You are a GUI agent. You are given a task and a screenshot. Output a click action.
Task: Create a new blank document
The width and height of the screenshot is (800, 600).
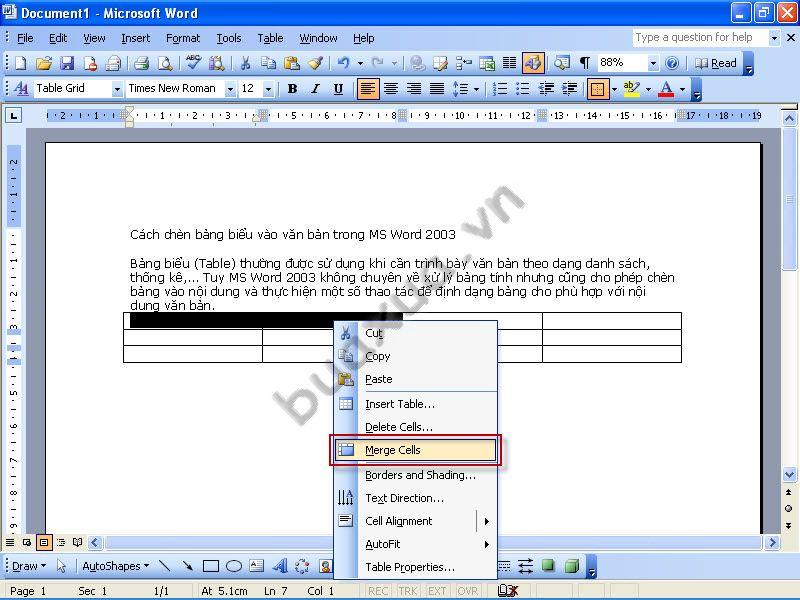pos(20,63)
